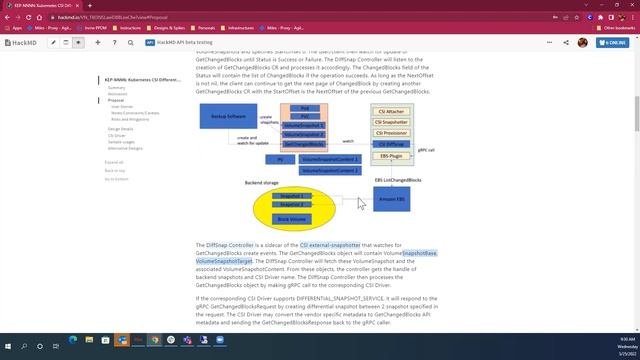Open Instructions bookmark folder
The width and height of the screenshot is (640, 360).
127,28
